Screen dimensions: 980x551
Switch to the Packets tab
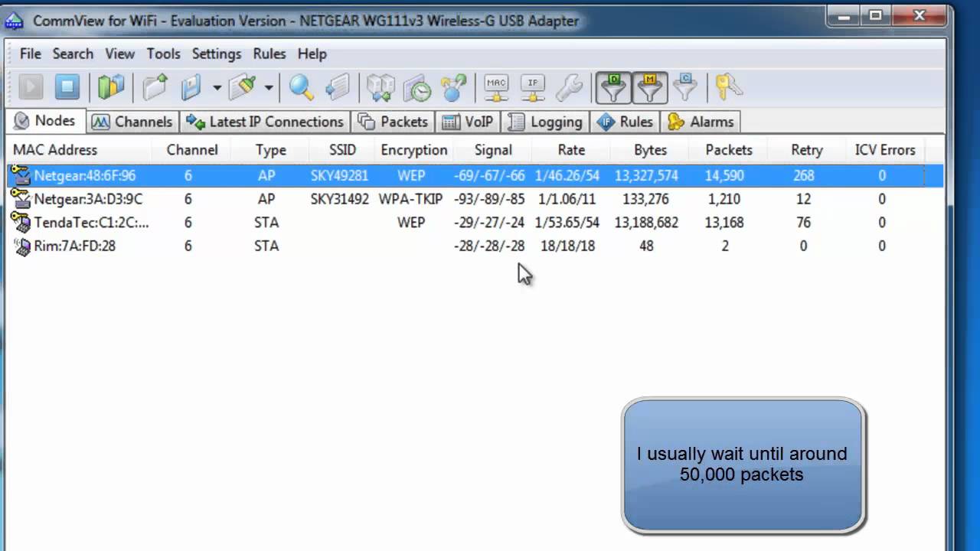point(394,122)
